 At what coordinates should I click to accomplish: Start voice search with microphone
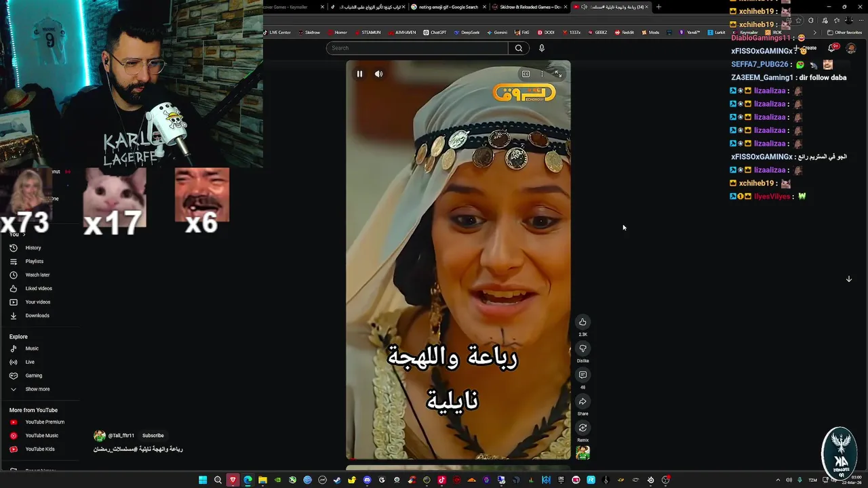541,48
